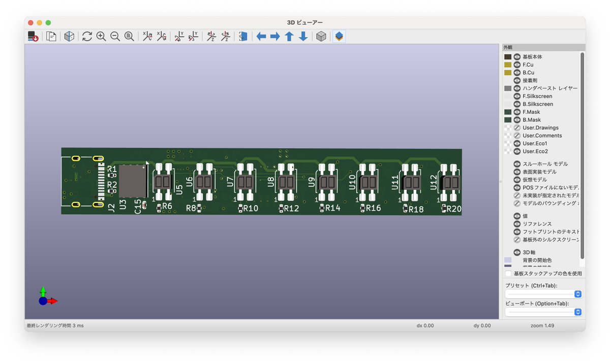The image size is (610, 364).
Task: Show the User.Comments layer
Action: pos(517,136)
